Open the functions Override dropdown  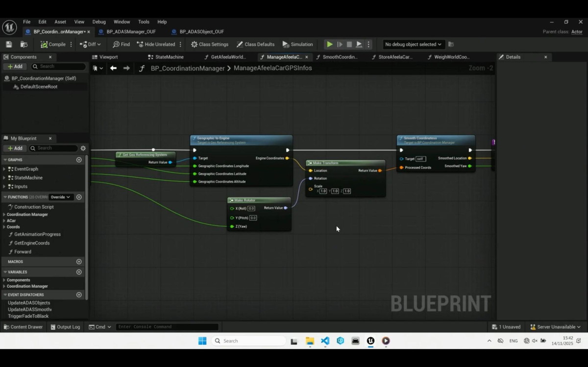(60, 197)
